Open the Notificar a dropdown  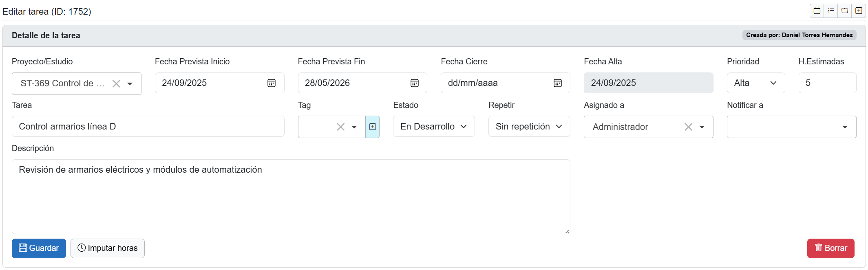click(791, 127)
